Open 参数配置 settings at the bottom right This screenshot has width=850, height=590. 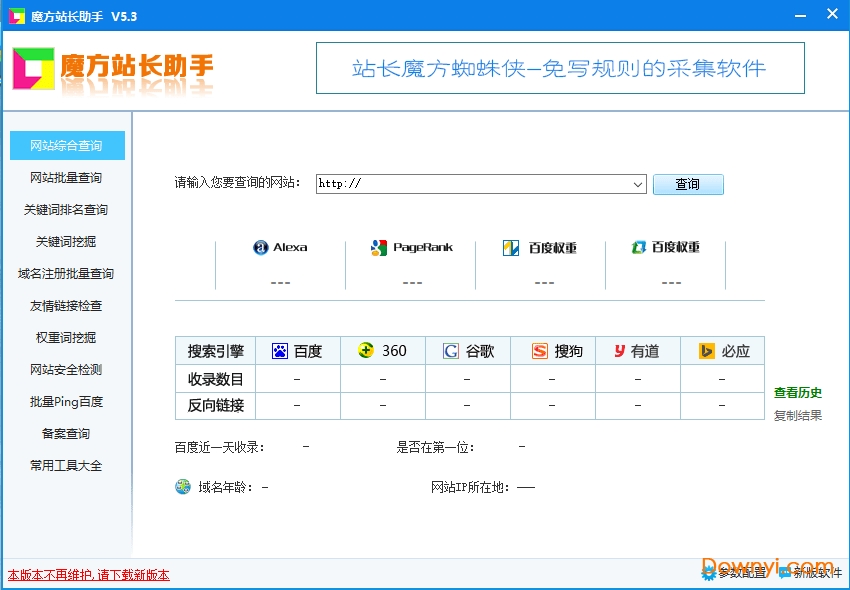736,573
